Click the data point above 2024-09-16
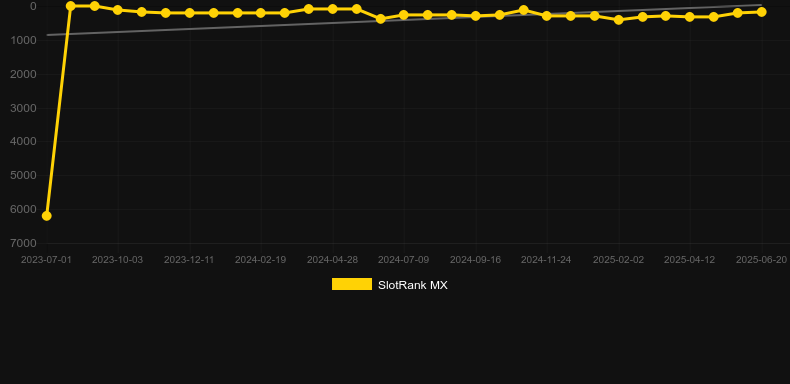790x384 pixels. 475,16
